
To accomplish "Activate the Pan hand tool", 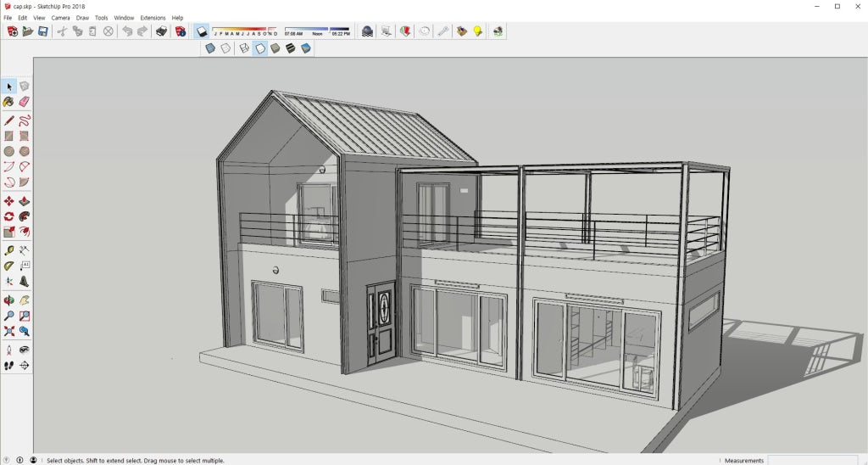I will click(25, 300).
